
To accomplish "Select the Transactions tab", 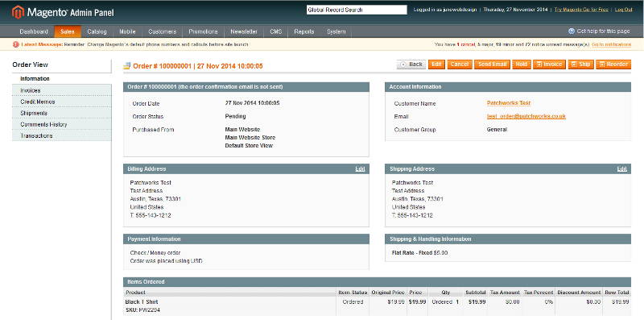I will point(62,135).
